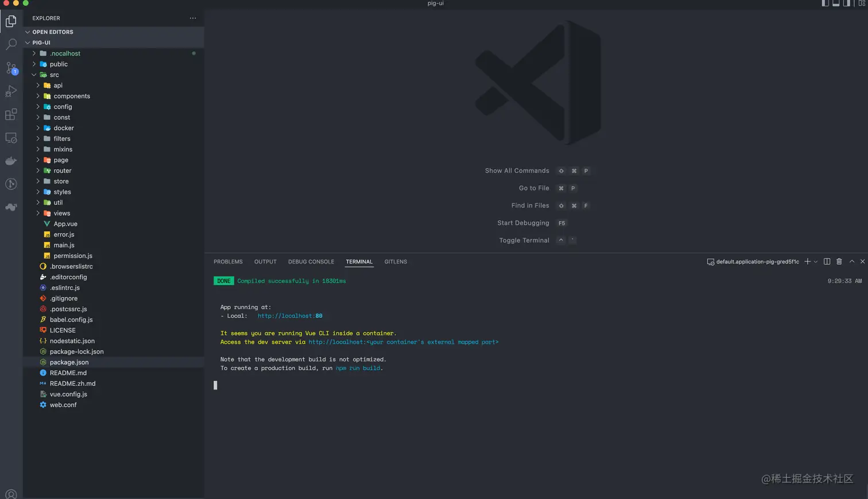Click the external mapped port localhost link

point(404,342)
